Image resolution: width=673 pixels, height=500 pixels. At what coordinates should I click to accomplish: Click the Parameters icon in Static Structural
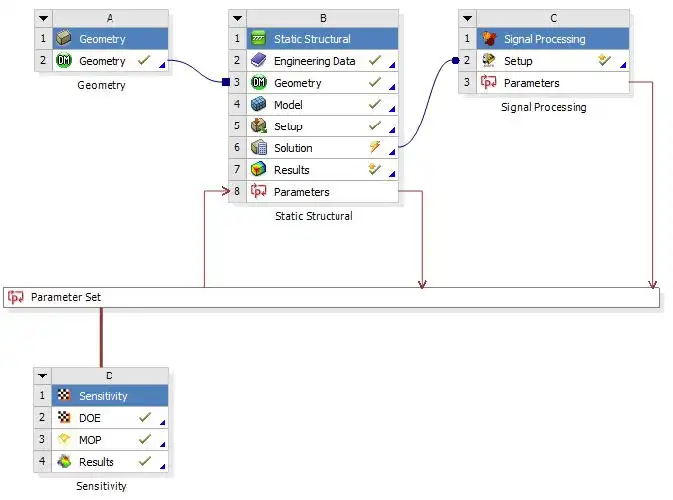point(258,191)
